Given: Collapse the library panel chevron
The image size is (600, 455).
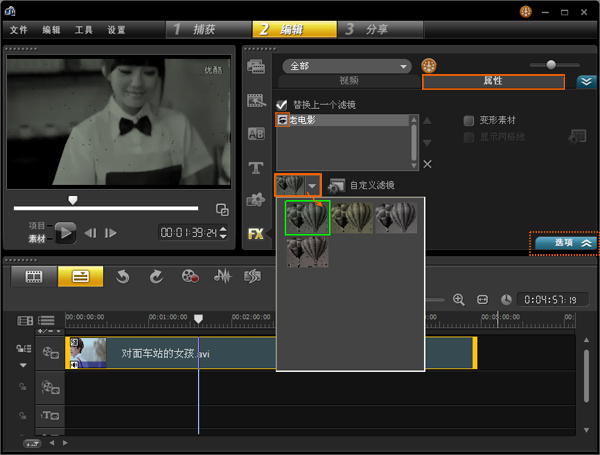Looking at the screenshot, I should [586, 82].
